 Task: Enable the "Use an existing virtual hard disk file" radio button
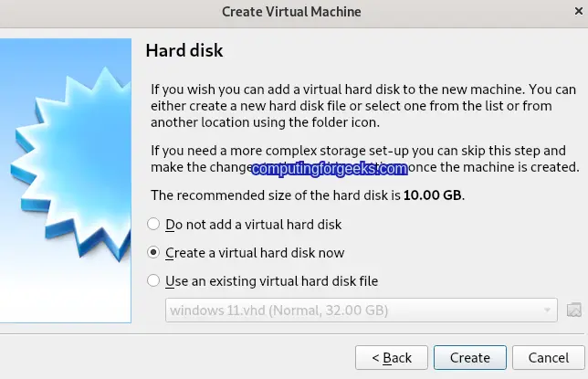tap(153, 280)
